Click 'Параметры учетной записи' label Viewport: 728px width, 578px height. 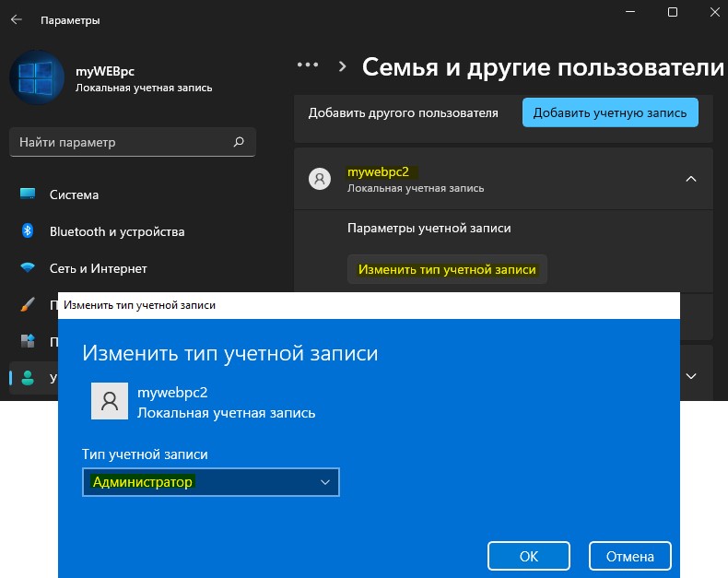click(429, 228)
